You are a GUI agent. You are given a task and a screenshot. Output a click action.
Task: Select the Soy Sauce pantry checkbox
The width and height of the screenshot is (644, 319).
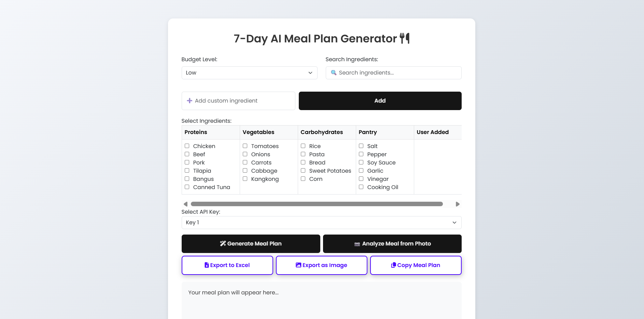tap(361, 162)
